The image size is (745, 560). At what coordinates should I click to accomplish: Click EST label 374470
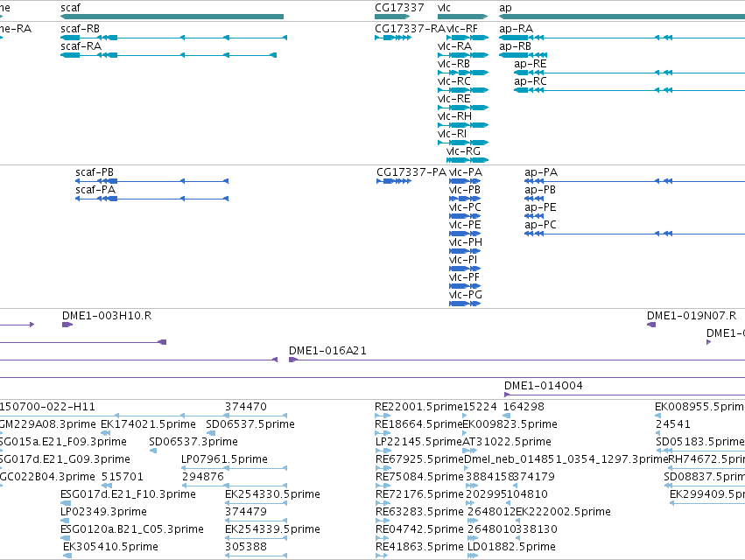tap(246, 407)
